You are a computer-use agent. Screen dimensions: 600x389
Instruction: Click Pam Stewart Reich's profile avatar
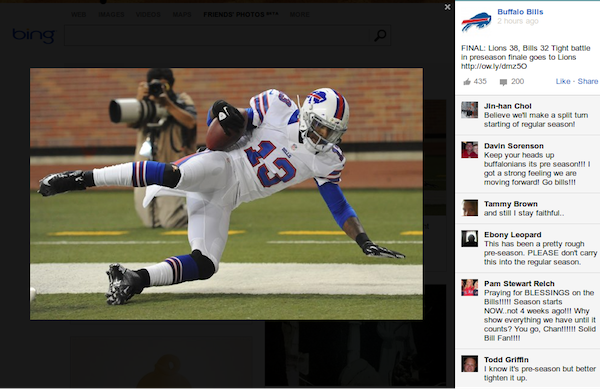[470, 287]
